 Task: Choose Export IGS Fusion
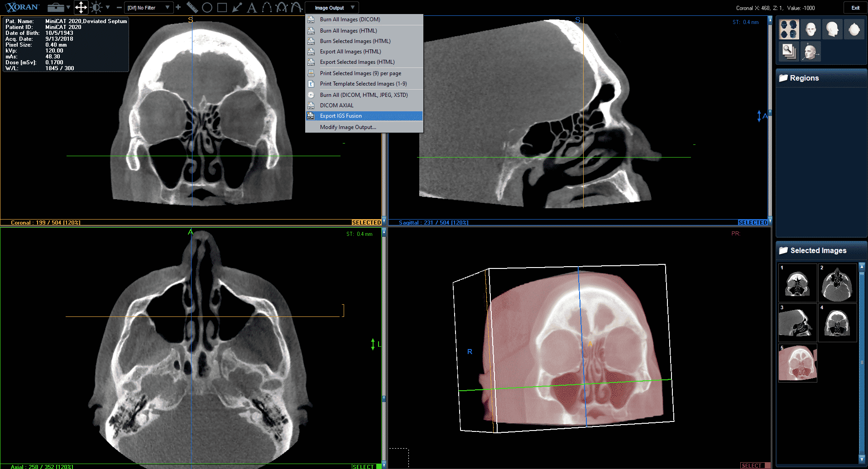click(x=364, y=116)
